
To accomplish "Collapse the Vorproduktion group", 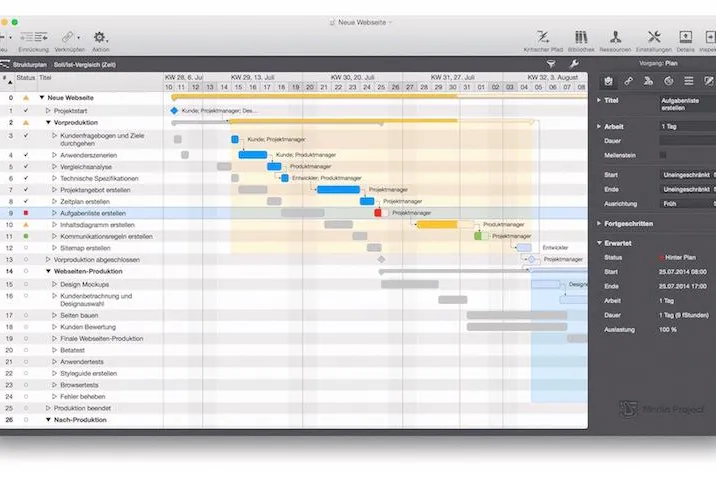I will [48, 122].
